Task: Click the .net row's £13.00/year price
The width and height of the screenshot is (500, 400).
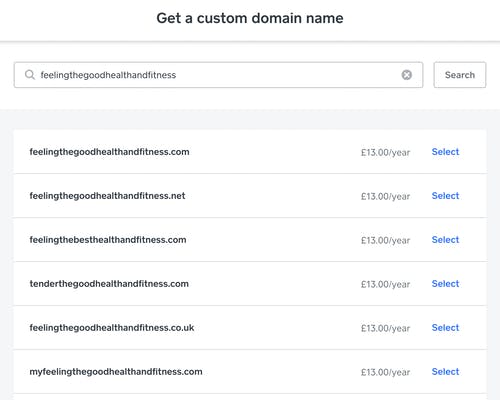Action: click(x=385, y=196)
